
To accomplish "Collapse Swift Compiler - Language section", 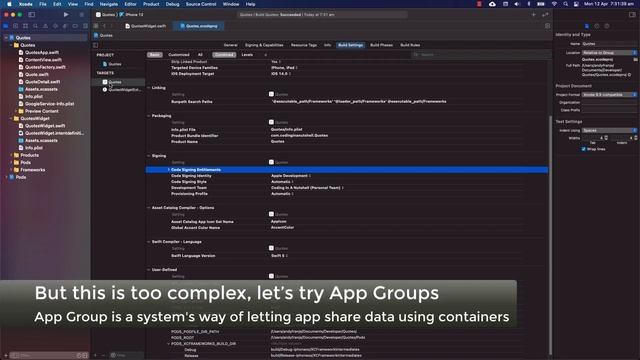I will (x=149, y=242).
